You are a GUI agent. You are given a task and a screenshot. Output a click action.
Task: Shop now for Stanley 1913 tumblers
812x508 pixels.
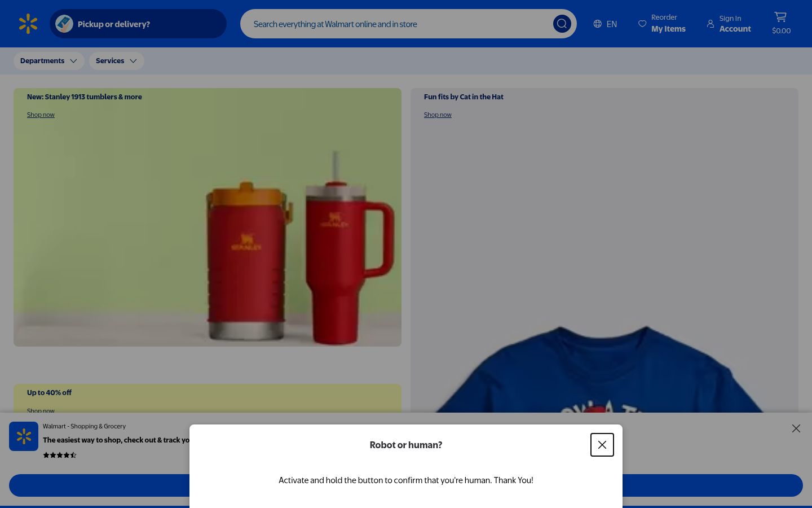pos(41,115)
